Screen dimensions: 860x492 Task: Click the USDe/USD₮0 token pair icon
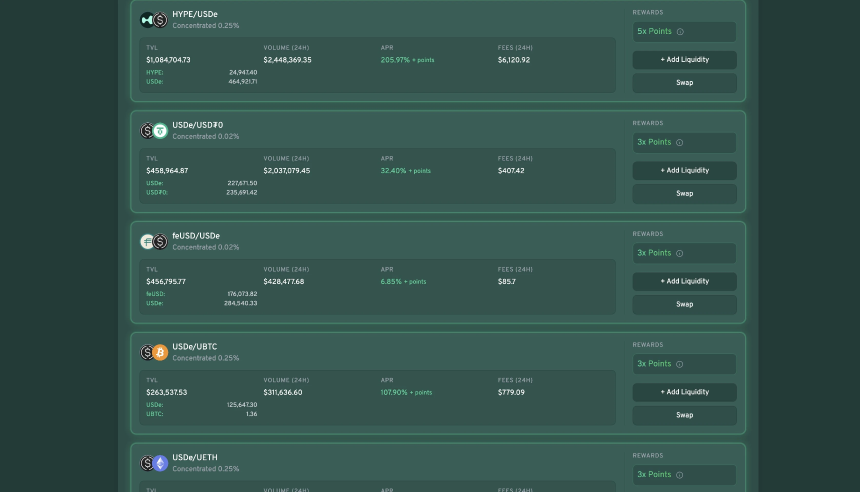(153, 131)
